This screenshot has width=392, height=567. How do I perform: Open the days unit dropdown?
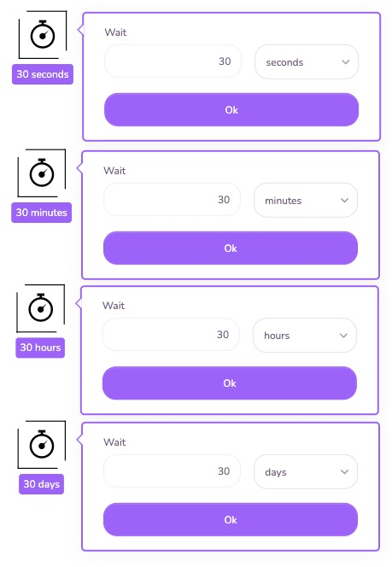306,472
